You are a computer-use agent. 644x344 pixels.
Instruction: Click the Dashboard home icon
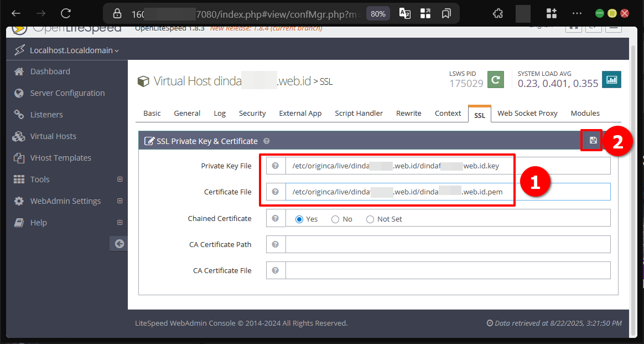(19, 71)
